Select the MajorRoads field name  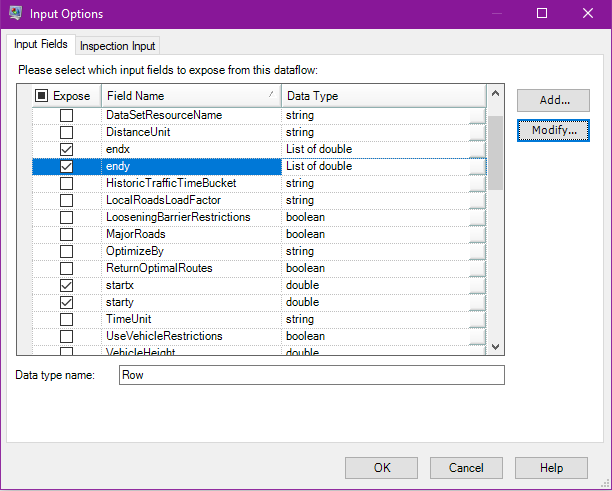[x=136, y=234]
